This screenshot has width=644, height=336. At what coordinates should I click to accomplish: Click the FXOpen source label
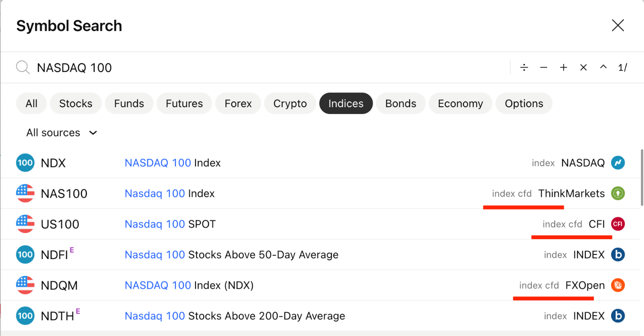[x=585, y=286]
